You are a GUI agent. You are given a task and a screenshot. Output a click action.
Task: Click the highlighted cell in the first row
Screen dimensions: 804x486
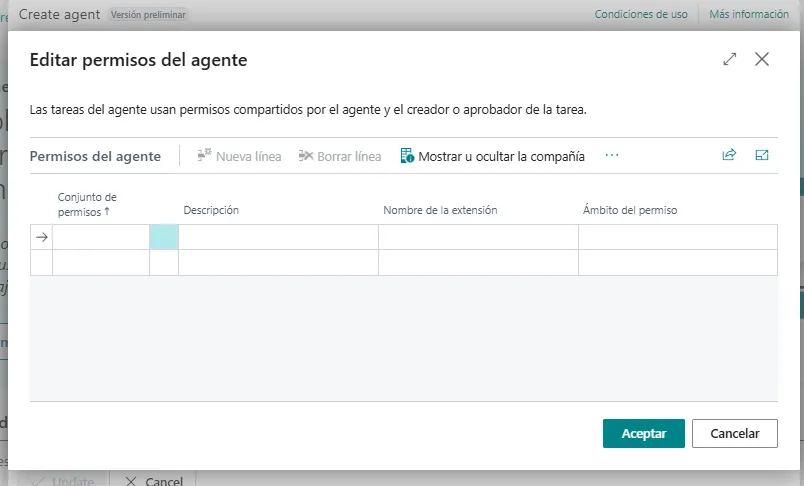(164, 237)
